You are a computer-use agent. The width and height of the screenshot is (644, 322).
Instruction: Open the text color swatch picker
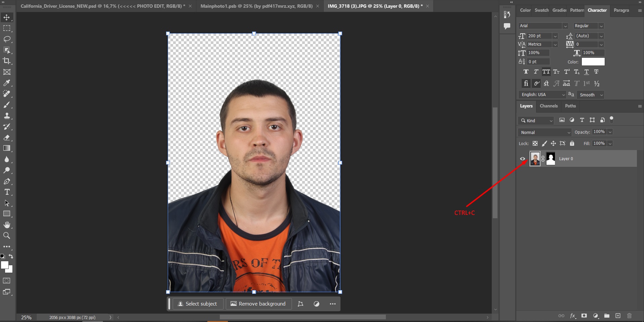point(593,61)
